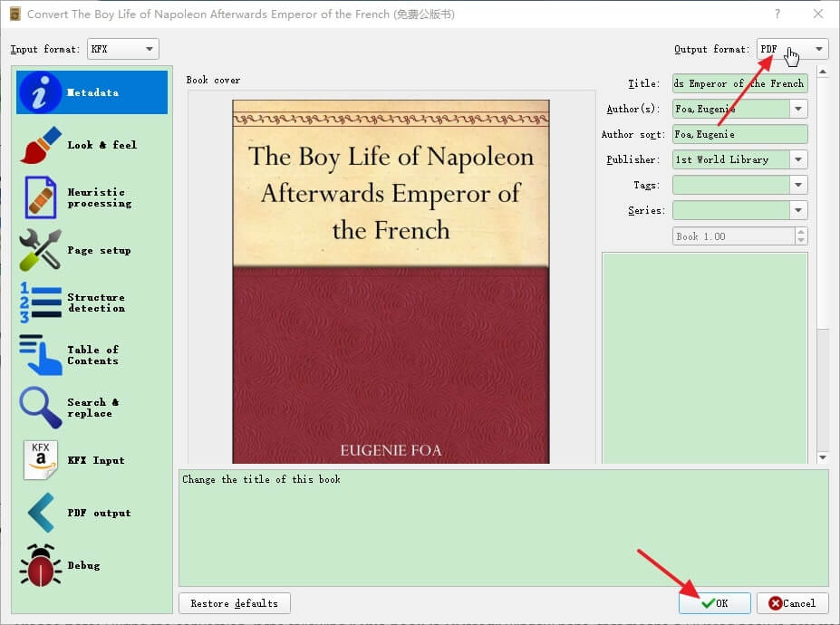Decrease the Book series number stepper

(801, 240)
